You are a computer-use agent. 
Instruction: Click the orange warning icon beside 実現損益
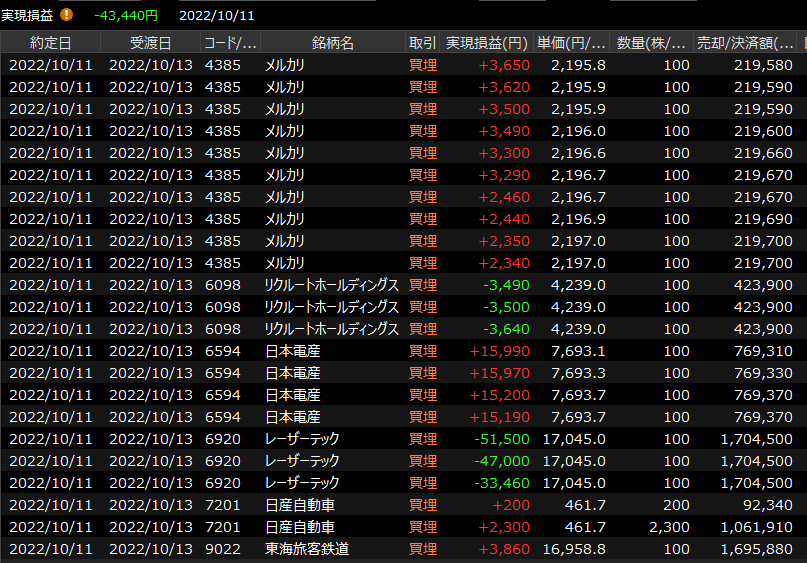pos(67,15)
